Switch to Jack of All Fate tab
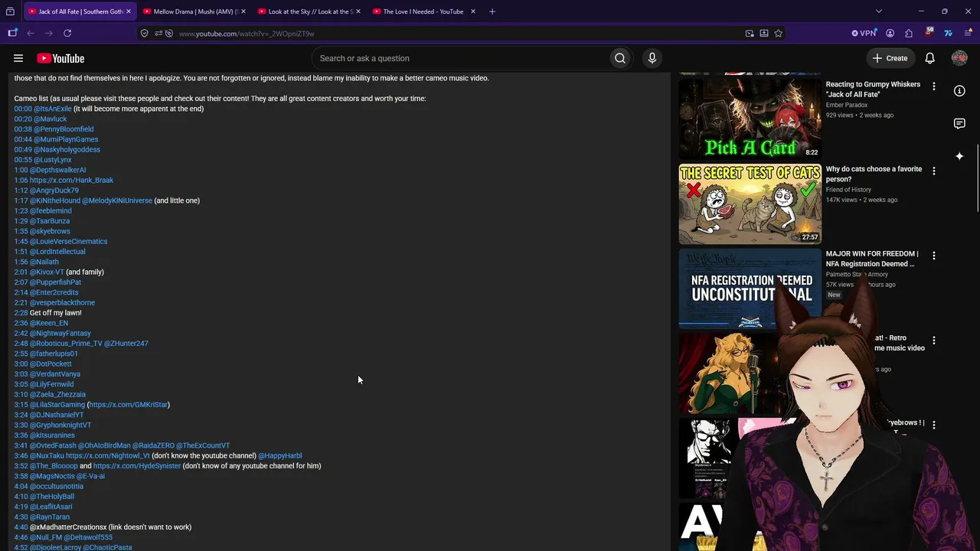980x551 pixels. [x=79, y=11]
